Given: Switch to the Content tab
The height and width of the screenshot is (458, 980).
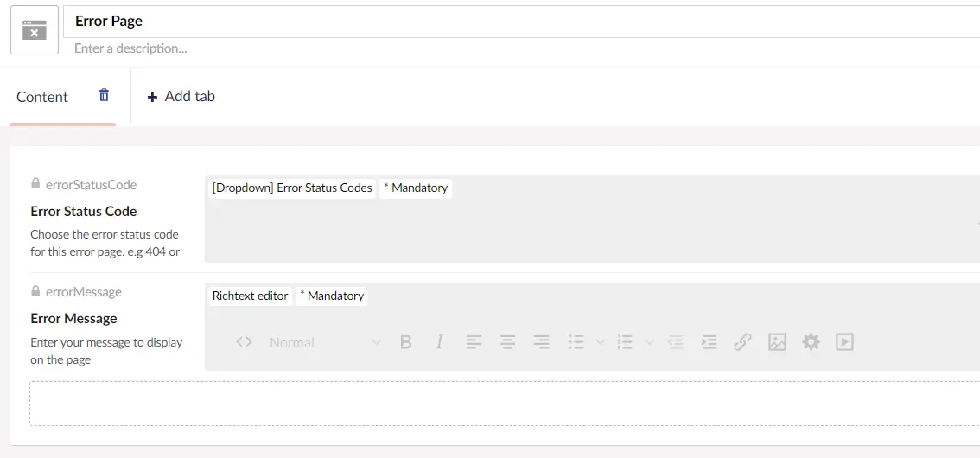Looking at the screenshot, I should tap(42, 97).
